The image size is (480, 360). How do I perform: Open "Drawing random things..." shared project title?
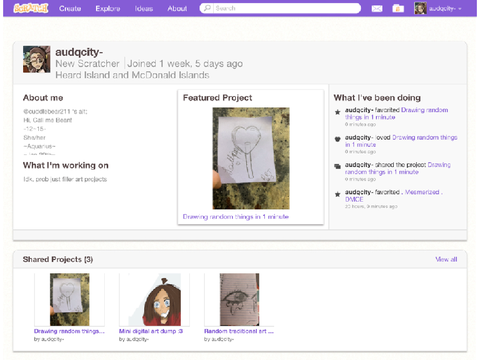(69, 331)
